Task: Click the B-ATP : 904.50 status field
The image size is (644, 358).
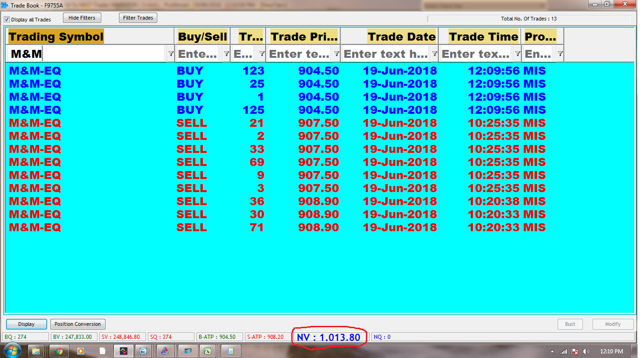Action: tap(220, 337)
